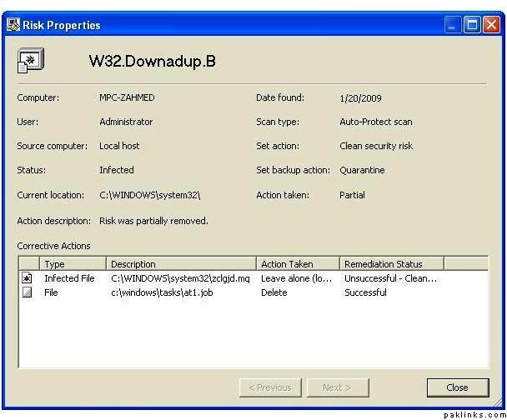Screen dimensions: 507x420
Task: Close the window using the title bar X
Action: (x=490, y=25)
